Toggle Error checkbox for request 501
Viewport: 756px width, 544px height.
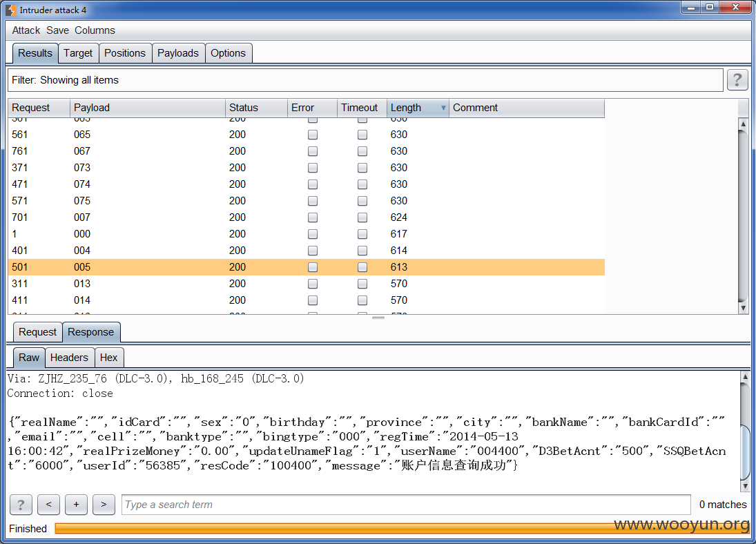(313, 267)
